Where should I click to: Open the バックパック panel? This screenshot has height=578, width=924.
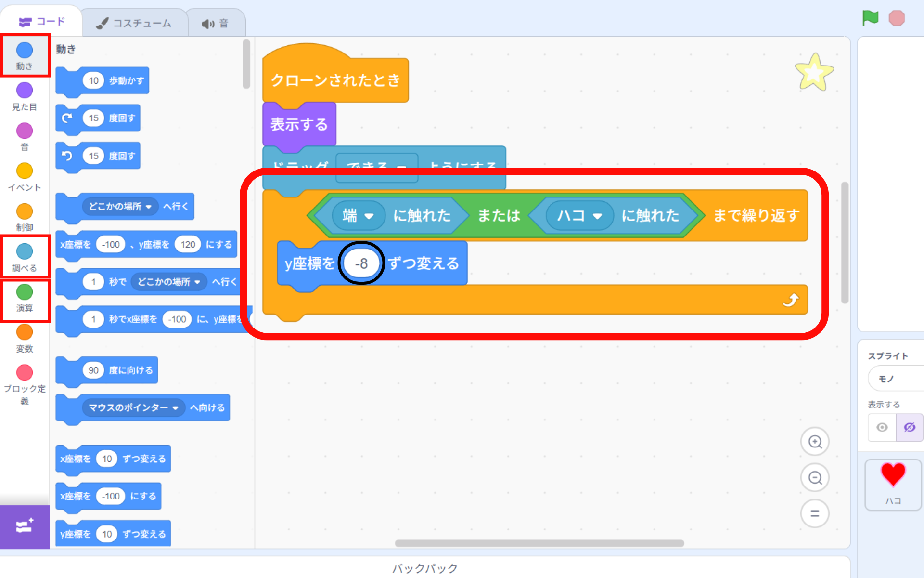click(x=424, y=568)
